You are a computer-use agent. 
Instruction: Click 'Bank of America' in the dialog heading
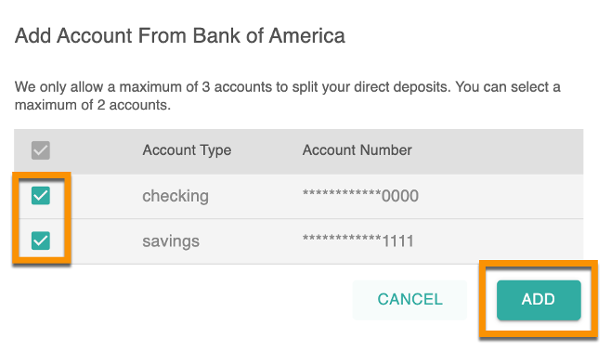click(x=269, y=36)
